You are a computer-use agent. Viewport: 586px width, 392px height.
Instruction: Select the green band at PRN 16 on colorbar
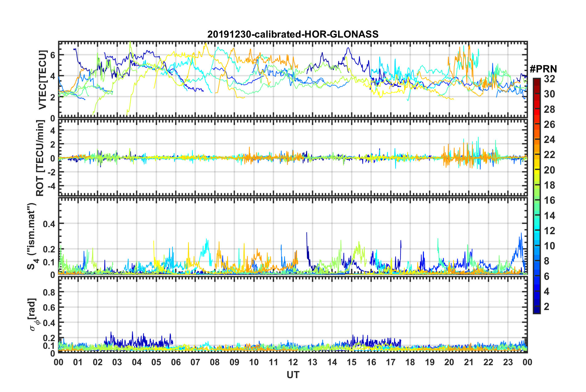pyautogui.click(x=537, y=200)
